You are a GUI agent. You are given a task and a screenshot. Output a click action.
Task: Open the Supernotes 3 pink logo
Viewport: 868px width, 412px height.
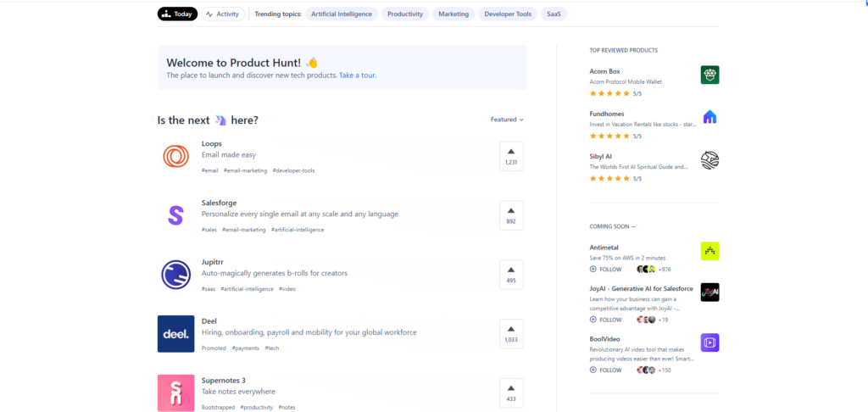(175, 393)
